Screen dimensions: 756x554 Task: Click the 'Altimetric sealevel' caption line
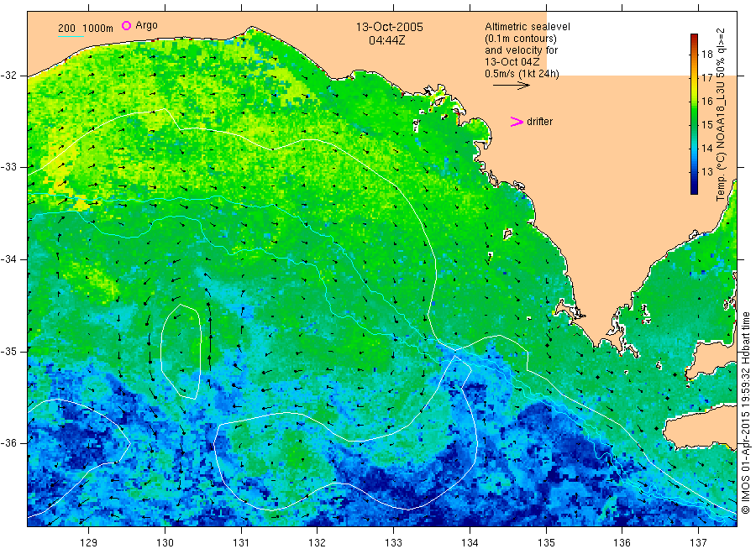527,27
